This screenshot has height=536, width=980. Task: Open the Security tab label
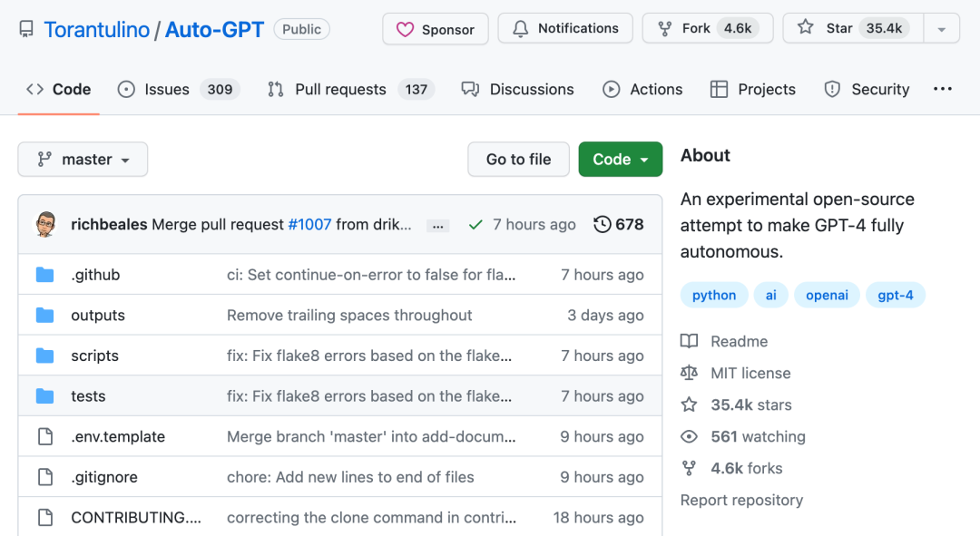click(x=880, y=89)
